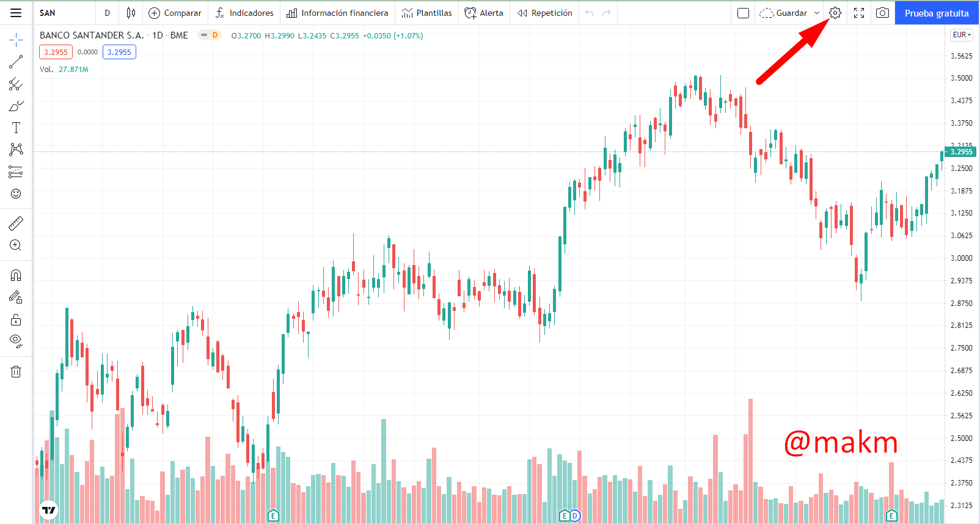The width and height of the screenshot is (980, 524).
Task: Select the XABCD pattern tool
Action: (16, 150)
